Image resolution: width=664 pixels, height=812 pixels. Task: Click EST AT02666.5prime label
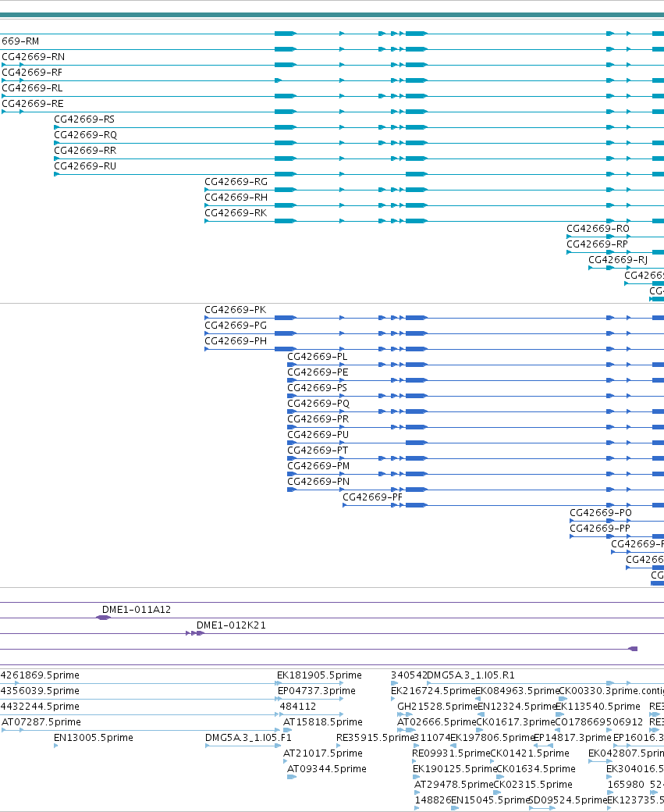(x=436, y=722)
